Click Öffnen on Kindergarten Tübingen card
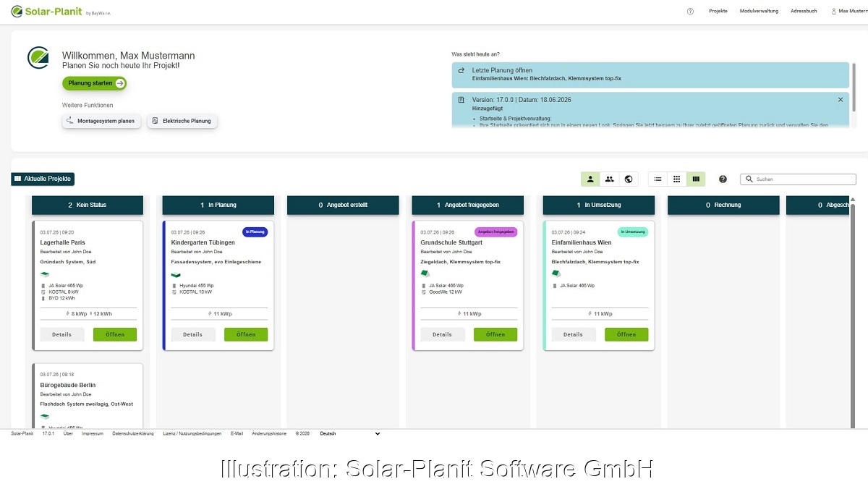This screenshot has height=492, width=868. pos(246,334)
